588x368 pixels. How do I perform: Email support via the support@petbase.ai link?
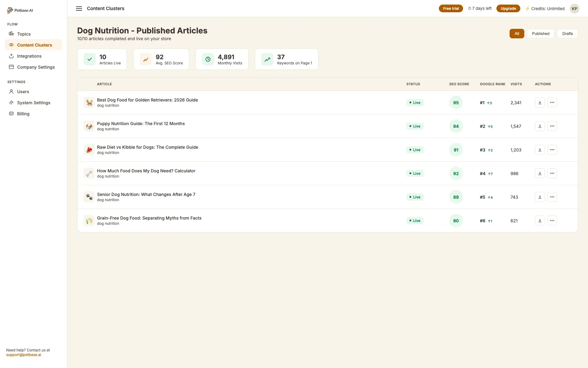tap(24, 355)
